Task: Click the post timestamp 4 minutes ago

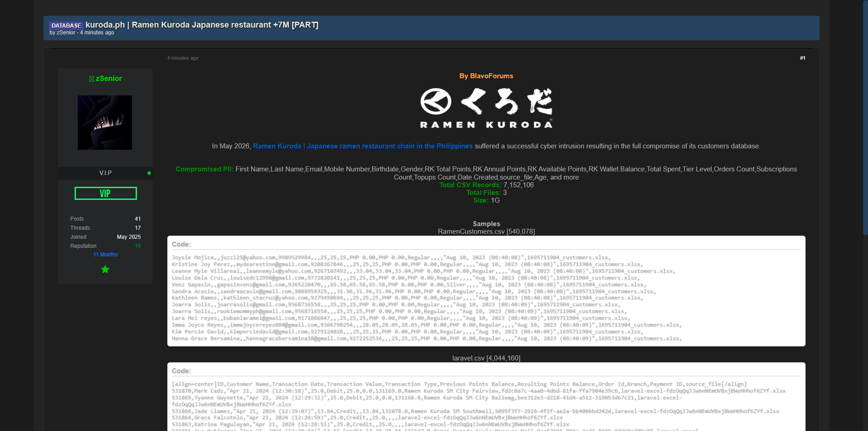Action: 183,58
